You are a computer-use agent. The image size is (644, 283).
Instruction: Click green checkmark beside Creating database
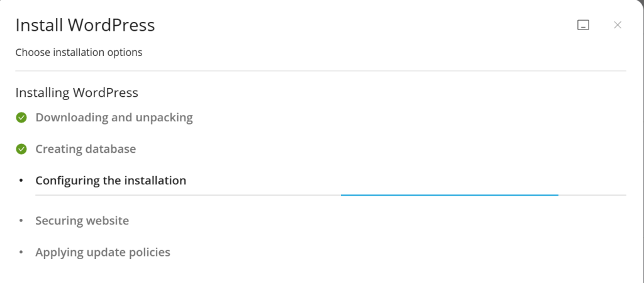(x=21, y=149)
